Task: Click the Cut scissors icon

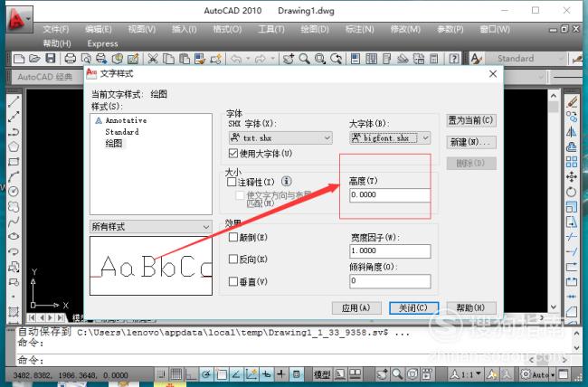Action: point(153,59)
